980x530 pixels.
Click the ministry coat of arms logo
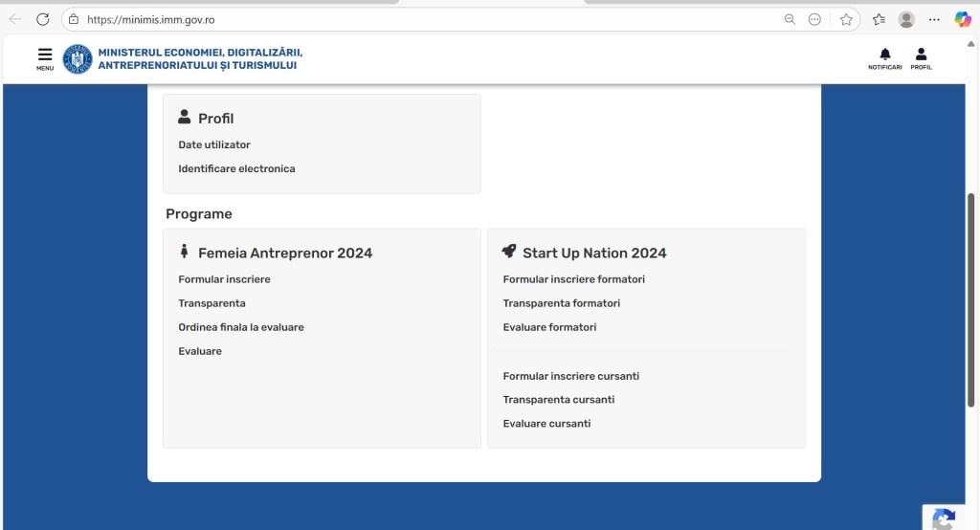point(78,59)
